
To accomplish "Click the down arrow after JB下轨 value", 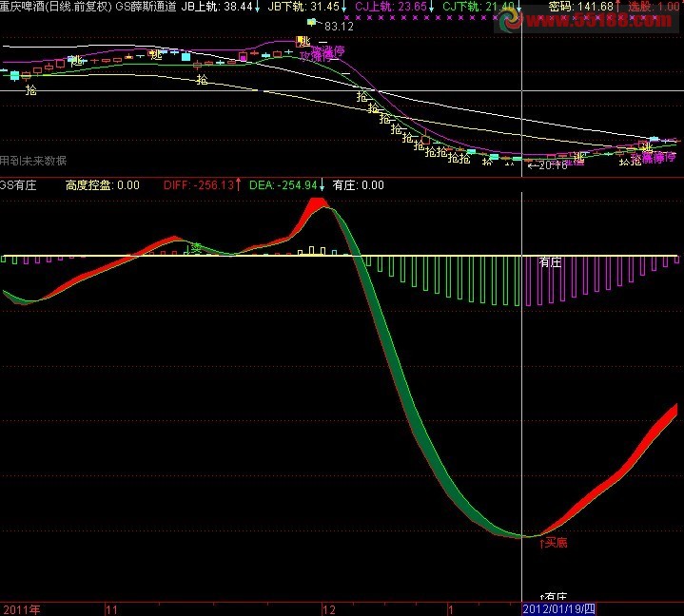I will [x=343, y=7].
